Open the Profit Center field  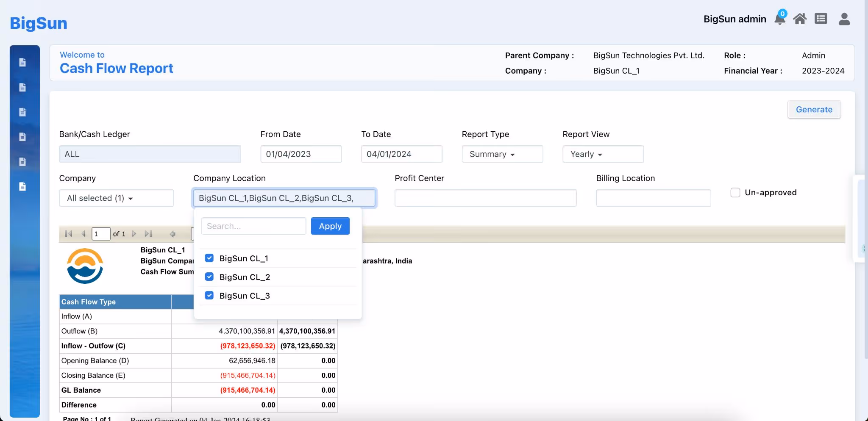[486, 198]
